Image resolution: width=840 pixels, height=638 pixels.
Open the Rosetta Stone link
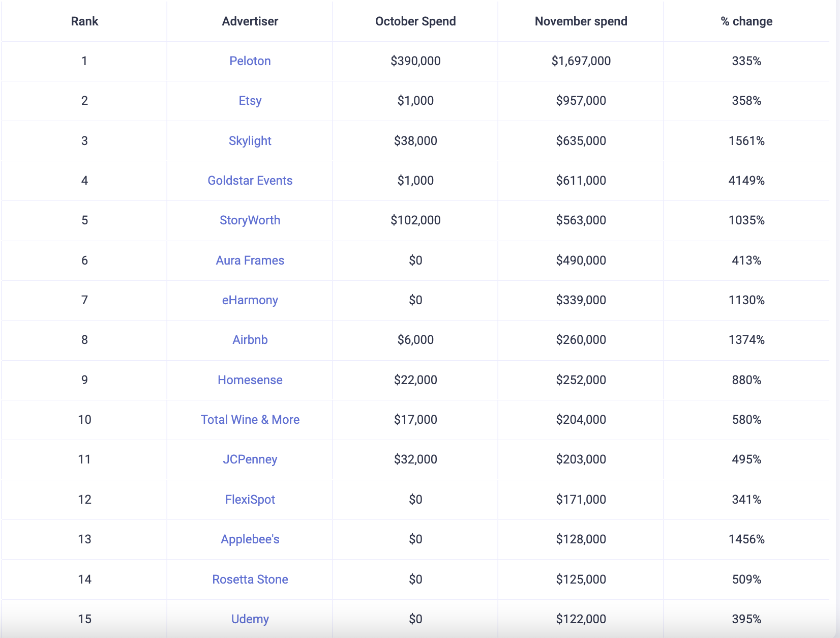click(250, 579)
